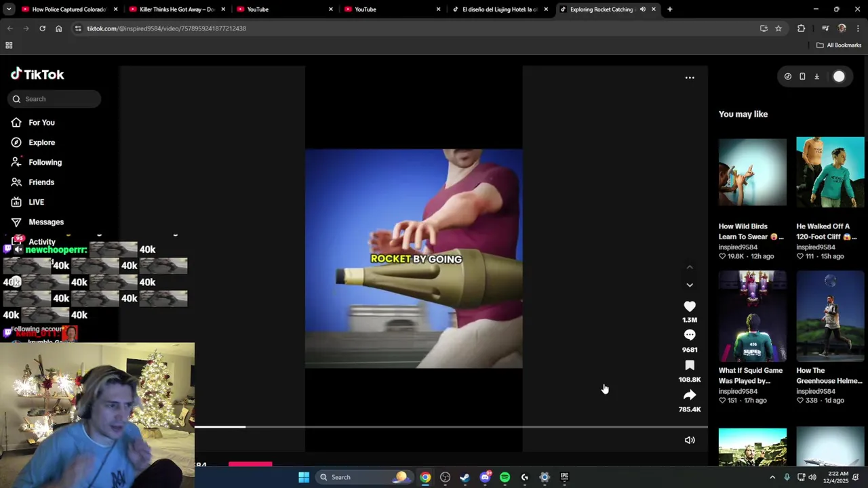Close the 'Exploring Rocket Catching' tab

pyautogui.click(x=654, y=9)
